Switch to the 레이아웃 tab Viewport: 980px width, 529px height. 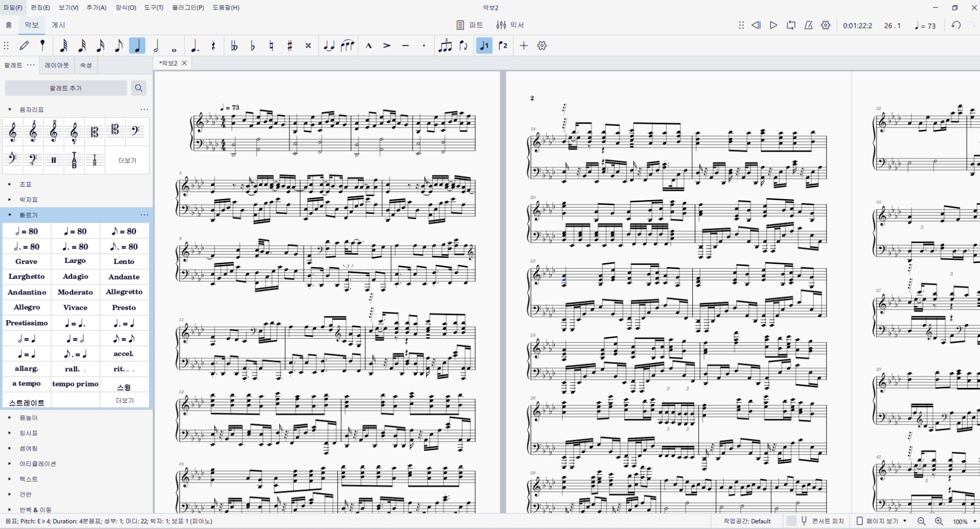57,65
